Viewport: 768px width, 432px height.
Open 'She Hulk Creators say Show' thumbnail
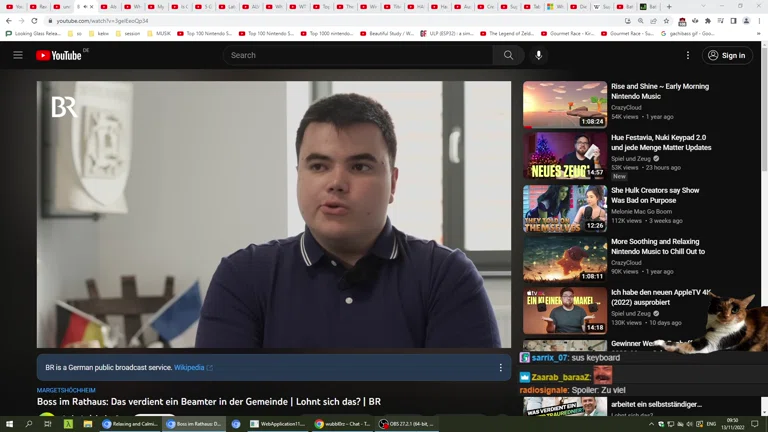tap(564, 208)
